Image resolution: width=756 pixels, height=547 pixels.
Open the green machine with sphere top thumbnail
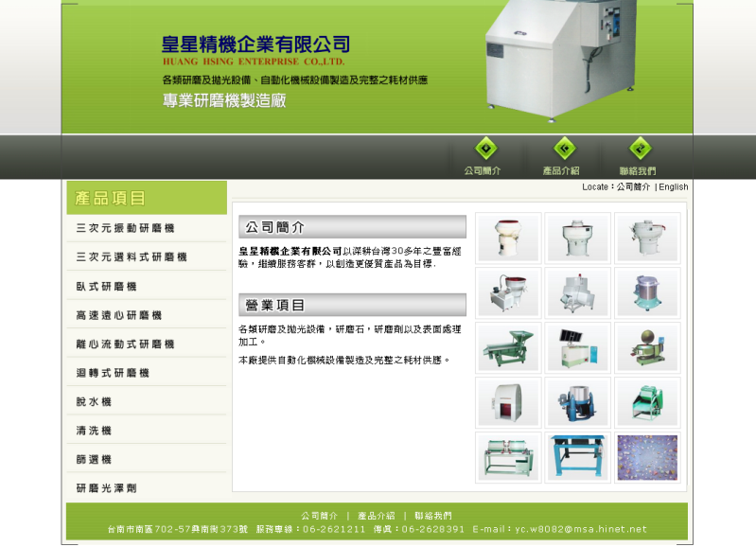coord(647,347)
